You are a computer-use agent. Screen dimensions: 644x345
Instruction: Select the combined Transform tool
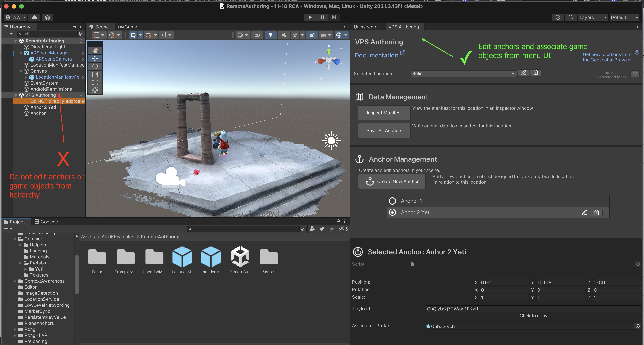point(95,90)
